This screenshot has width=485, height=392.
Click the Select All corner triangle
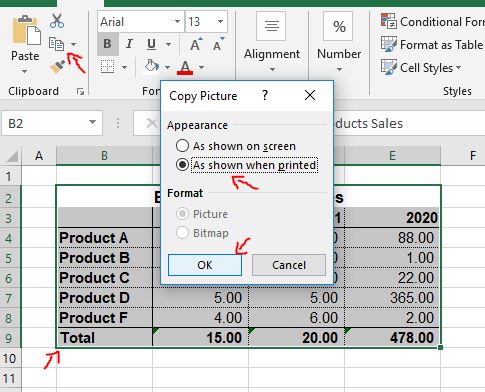(x=12, y=156)
